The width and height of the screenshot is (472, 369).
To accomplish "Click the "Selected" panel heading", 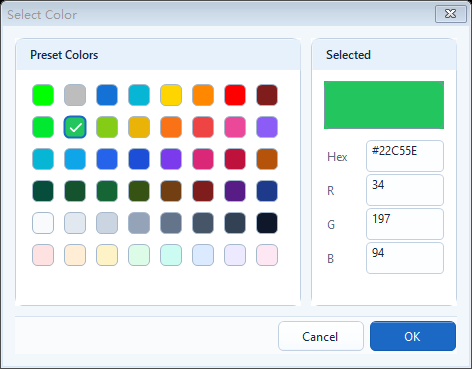I will pyautogui.click(x=348, y=55).
